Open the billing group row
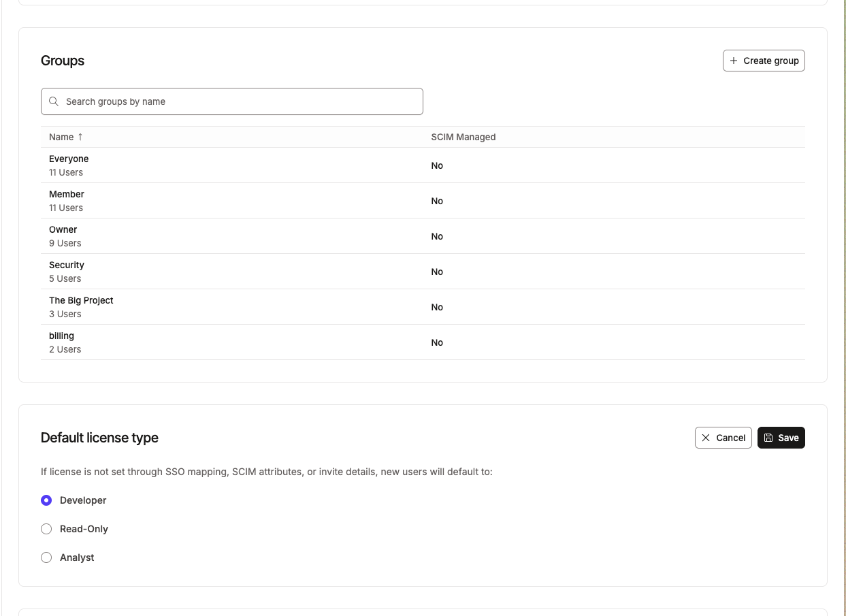This screenshot has width=846, height=616. pyautogui.click(x=423, y=342)
